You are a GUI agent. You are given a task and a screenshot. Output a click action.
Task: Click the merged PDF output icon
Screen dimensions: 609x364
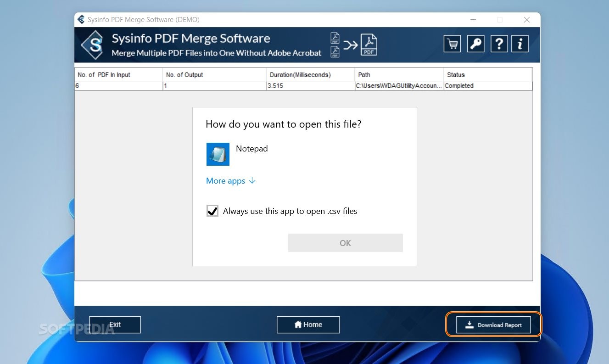pos(369,45)
